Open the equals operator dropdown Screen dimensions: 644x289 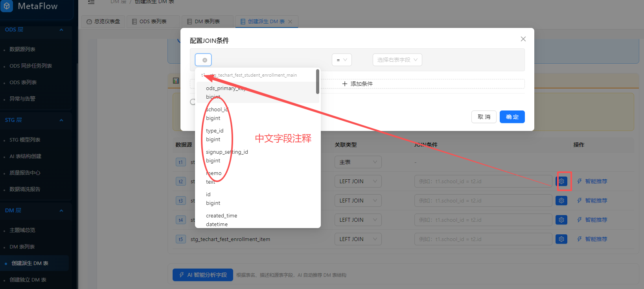341,60
